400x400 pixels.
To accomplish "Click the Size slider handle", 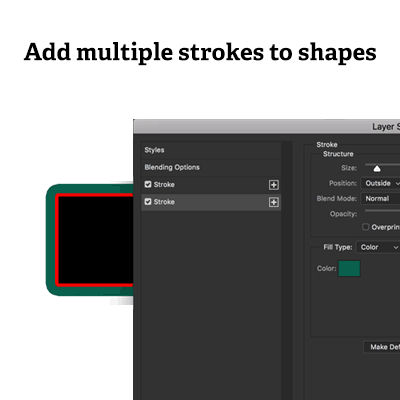I will tap(377, 169).
